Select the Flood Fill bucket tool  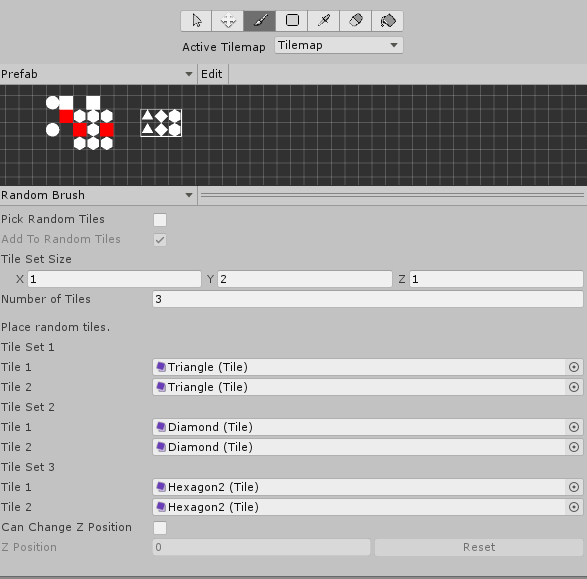coord(387,21)
